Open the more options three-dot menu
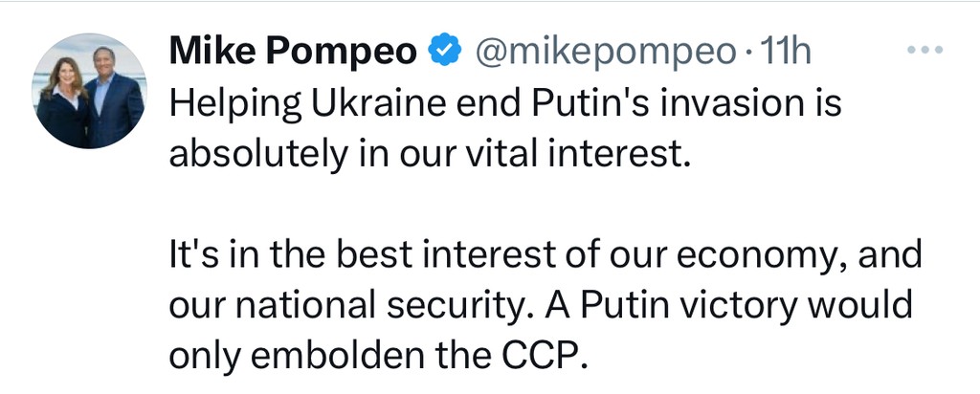Screen dimensions: 980x394 tap(924, 52)
